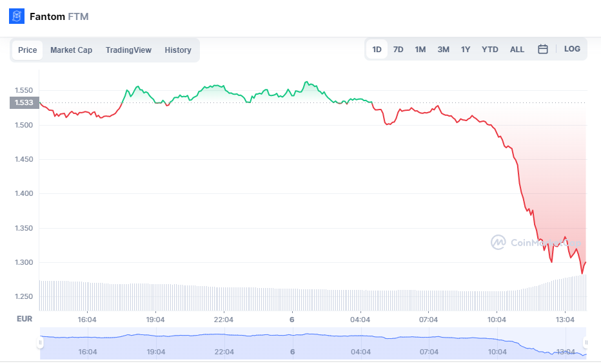This screenshot has width=601, height=364.
Task: Click the 16:04 main chart axis label
Action: (x=87, y=320)
